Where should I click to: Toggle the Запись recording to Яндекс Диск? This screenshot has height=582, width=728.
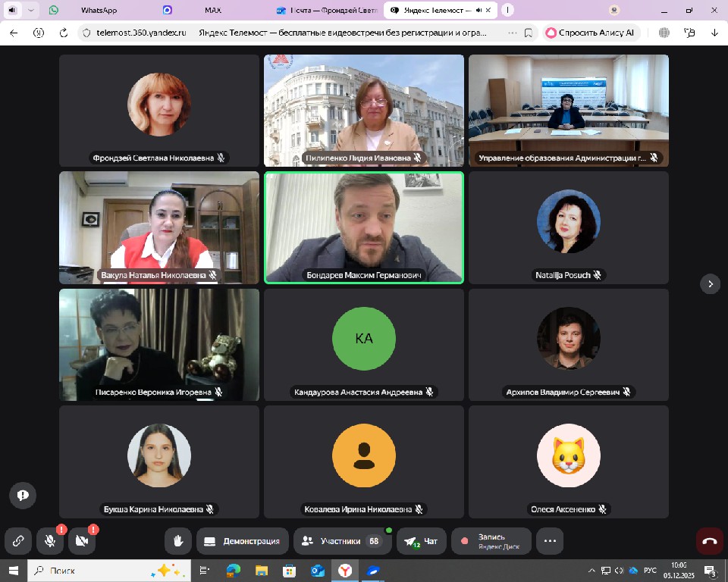491,541
